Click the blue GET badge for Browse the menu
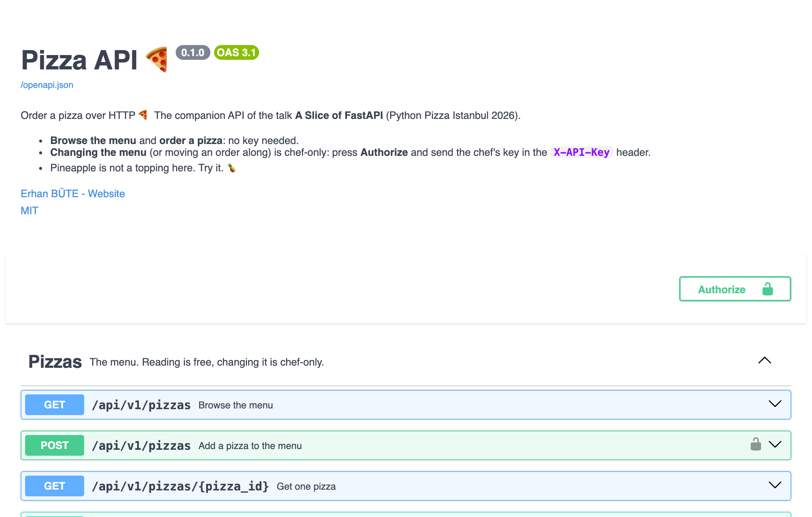 coord(55,405)
